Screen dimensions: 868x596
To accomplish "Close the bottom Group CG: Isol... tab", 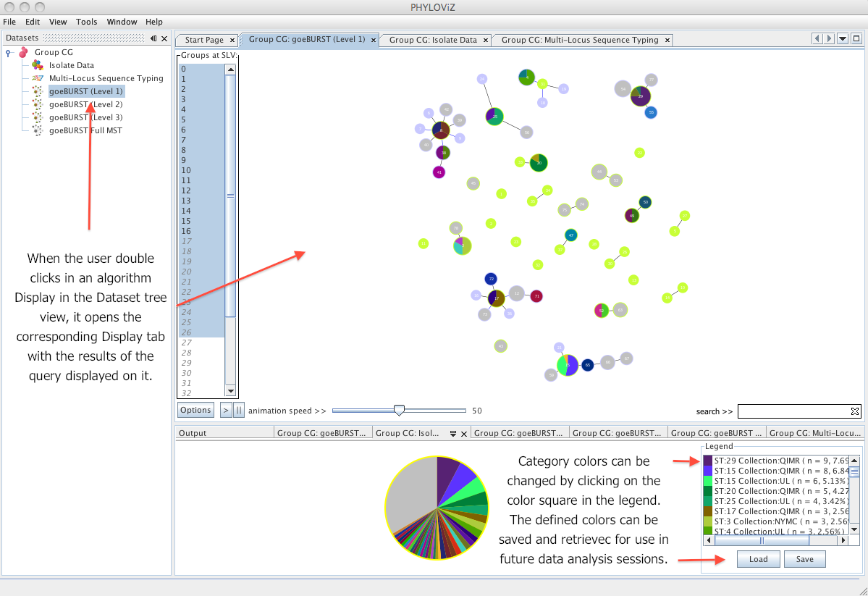I will 464,434.
